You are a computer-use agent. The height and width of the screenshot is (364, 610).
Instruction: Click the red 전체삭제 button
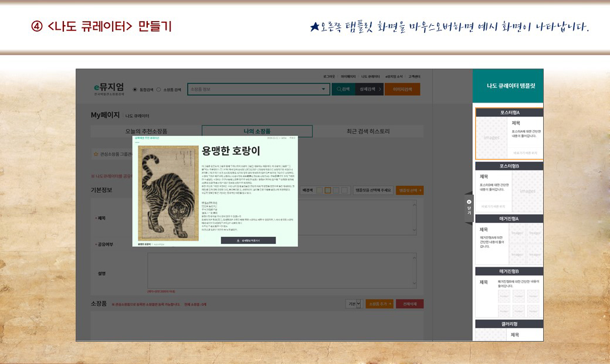pyautogui.click(x=409, y=304)
